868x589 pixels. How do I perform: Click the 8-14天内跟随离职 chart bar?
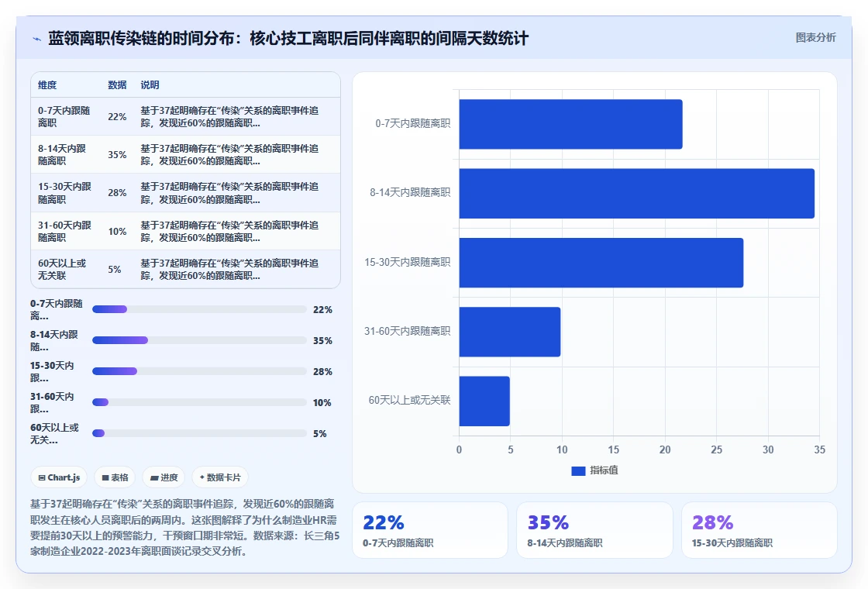click(x=636, y=193)
